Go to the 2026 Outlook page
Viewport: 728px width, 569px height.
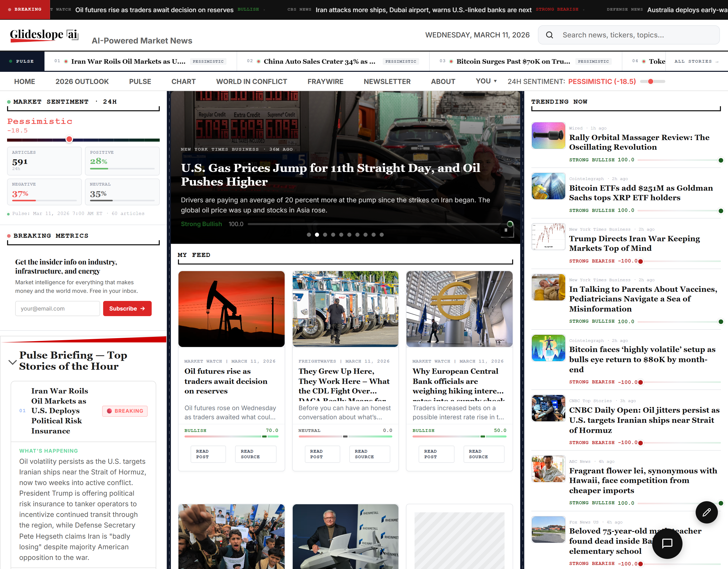[x=82, y=81]
